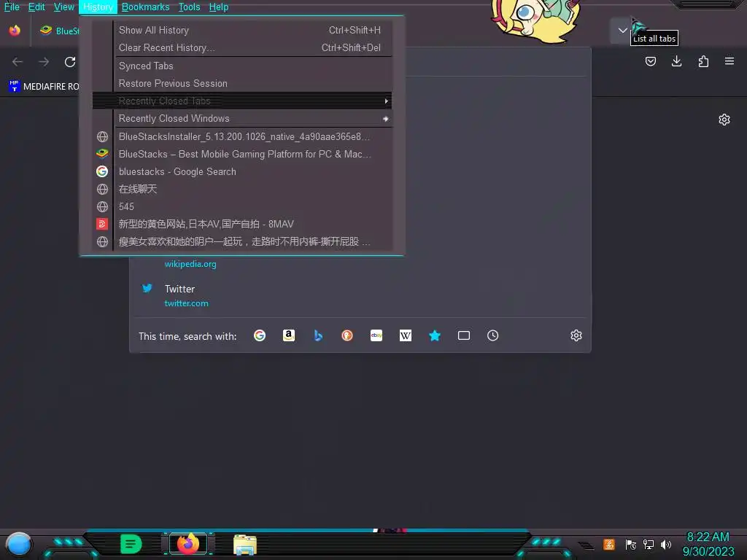Click the Back navigation arrow
This screenshot has height=560, width=747.
(18, 61)
